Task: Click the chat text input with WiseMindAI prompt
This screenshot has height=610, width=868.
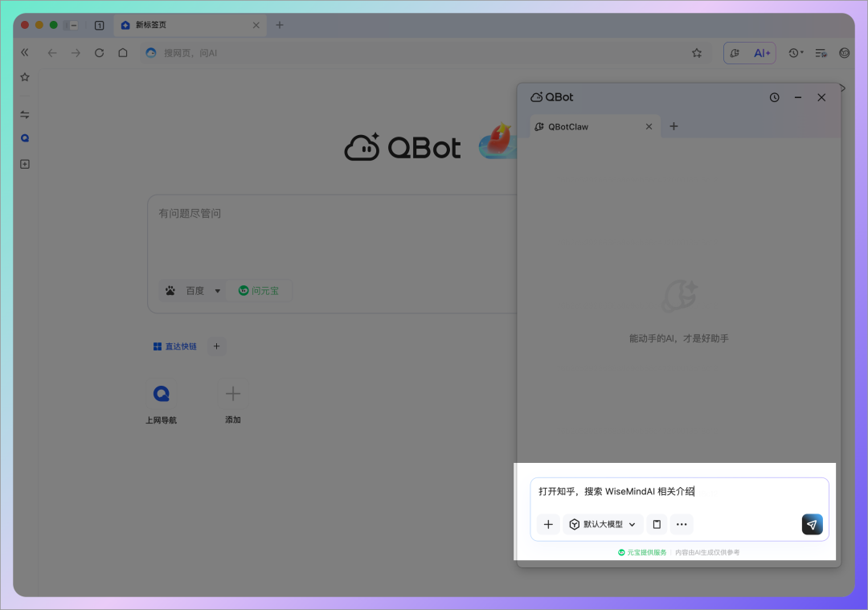Action: point(679,491)
